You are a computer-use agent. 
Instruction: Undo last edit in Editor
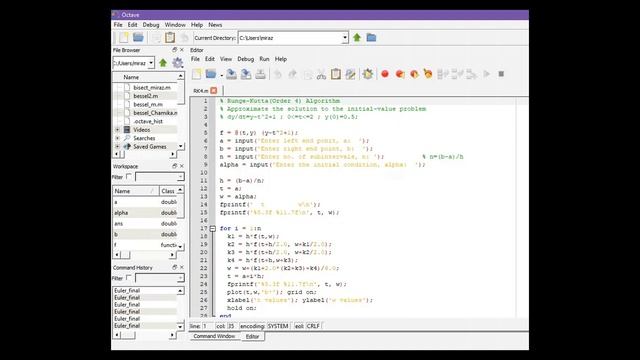[278, 74]
